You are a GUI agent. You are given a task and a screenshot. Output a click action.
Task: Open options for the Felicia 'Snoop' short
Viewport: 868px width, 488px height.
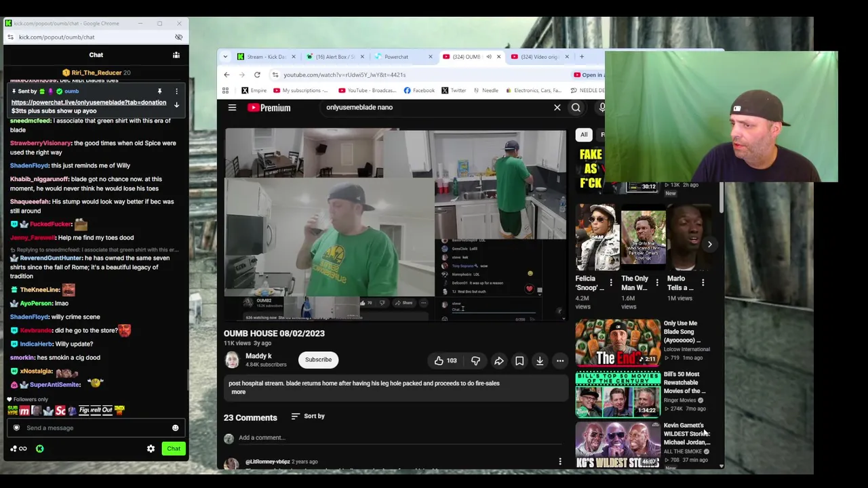[610, 283]
